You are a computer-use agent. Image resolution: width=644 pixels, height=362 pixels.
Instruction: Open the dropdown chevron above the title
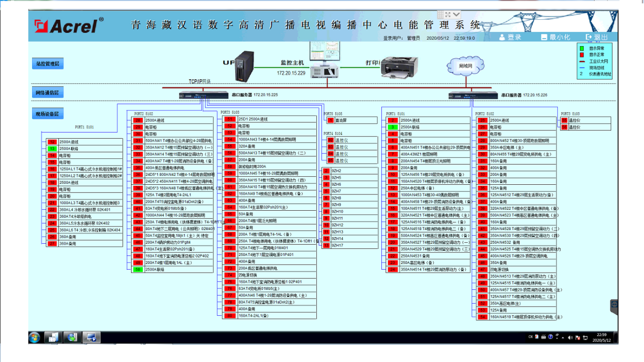coord(457,14)
